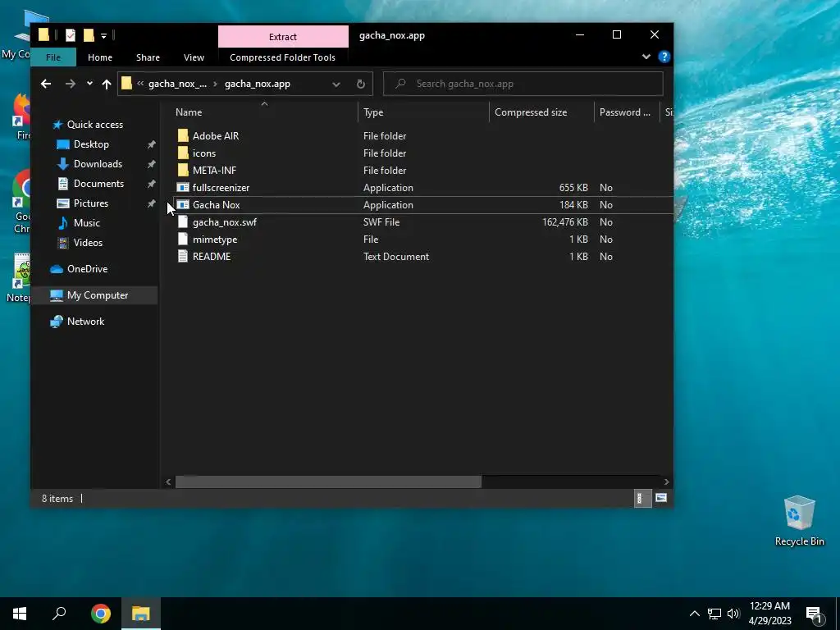
Task: Open the address bar path overflow chevrons
Action: click(x=140, y=84)
